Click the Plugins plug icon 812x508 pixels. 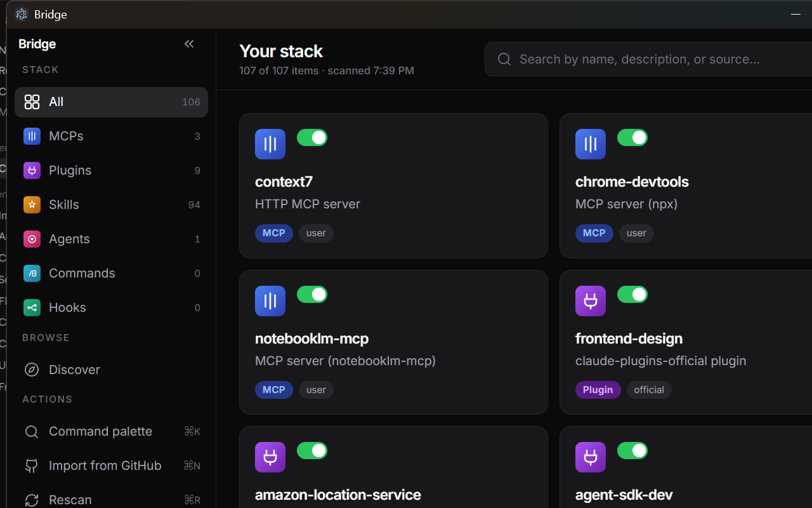32,170
